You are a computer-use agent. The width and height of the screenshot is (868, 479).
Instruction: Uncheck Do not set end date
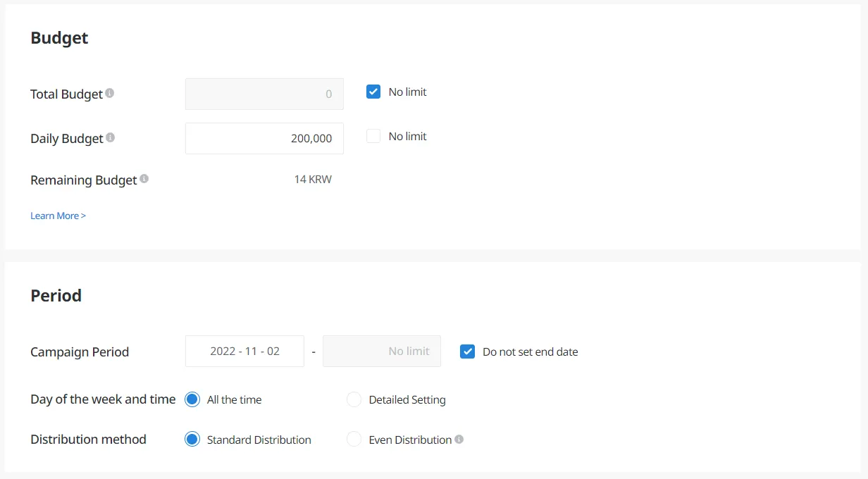tap(467, 352)
